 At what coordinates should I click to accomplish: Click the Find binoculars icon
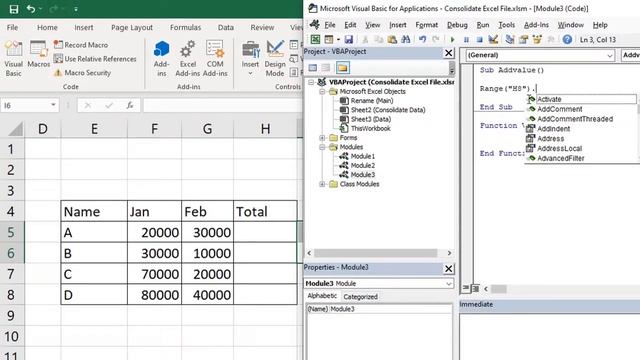click(x=405, y=39)
